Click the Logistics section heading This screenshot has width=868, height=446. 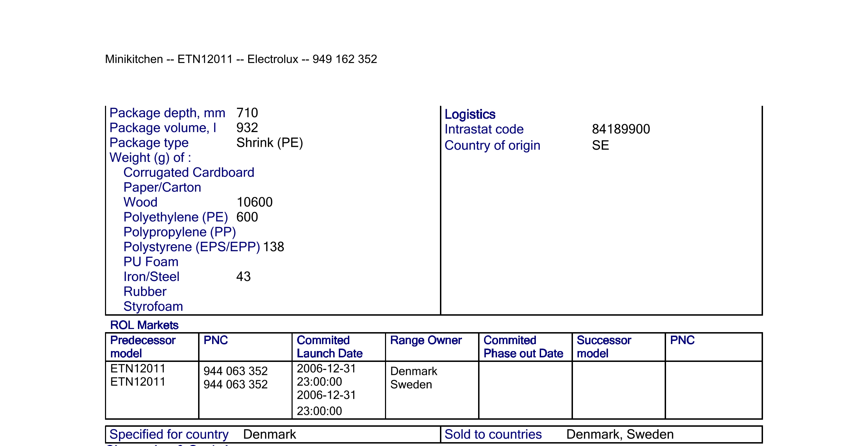coord(470,115)
